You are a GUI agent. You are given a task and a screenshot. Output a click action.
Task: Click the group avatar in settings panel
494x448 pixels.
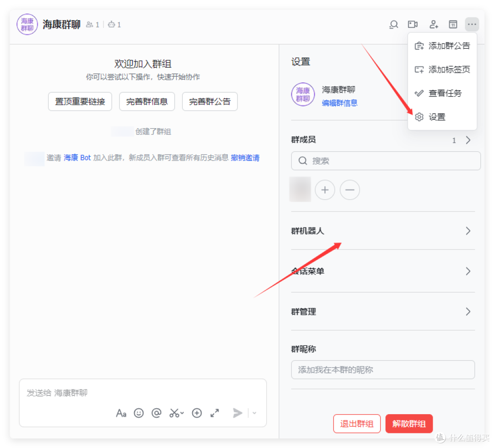coord(303,94)
